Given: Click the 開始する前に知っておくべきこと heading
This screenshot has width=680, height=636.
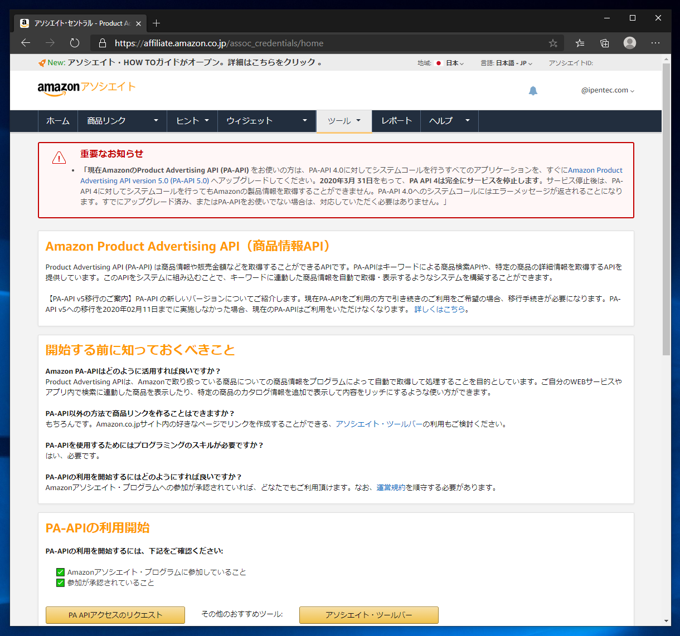Looking at the screenshot, I should pos(140,350).
